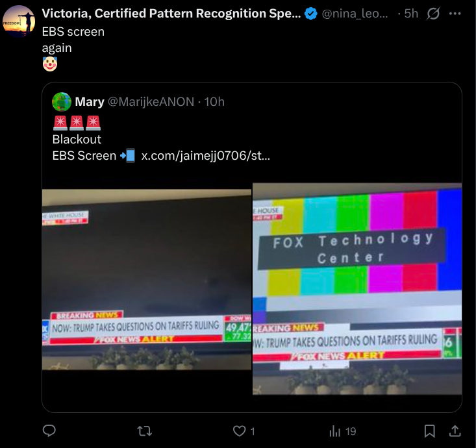476x448 pixels.
Task: Follow the x.com/jaimejj0706 link
Action: [x=205, y=156]
